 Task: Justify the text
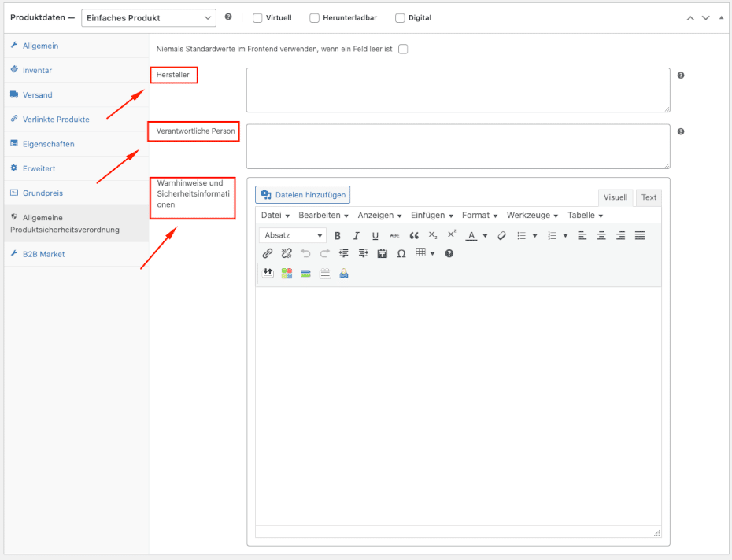640,236
